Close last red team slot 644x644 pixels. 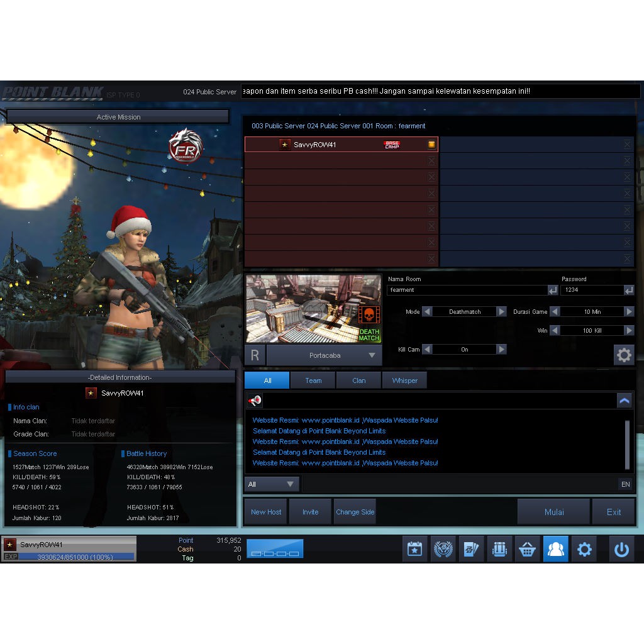[x=431, y=258]
